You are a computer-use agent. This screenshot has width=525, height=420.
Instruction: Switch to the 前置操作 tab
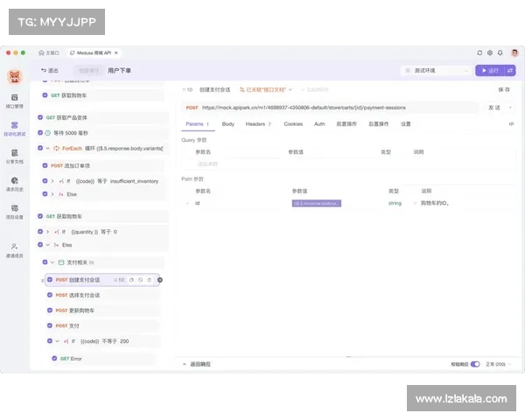tap(346, 124)
